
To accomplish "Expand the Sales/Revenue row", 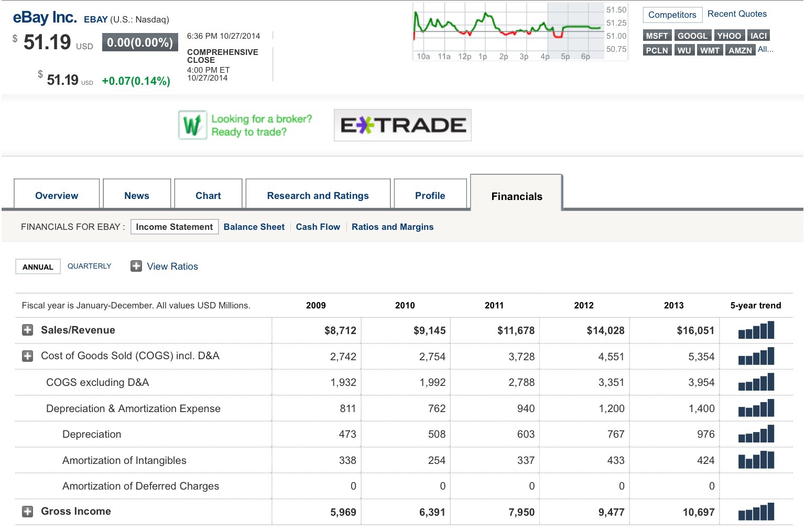I will coord(28,330).
